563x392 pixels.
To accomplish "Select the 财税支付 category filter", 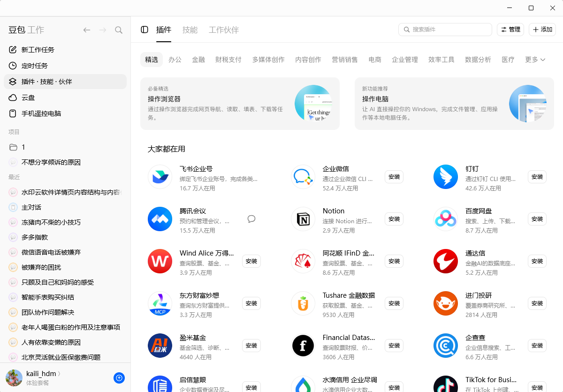I will coord(228,60).
